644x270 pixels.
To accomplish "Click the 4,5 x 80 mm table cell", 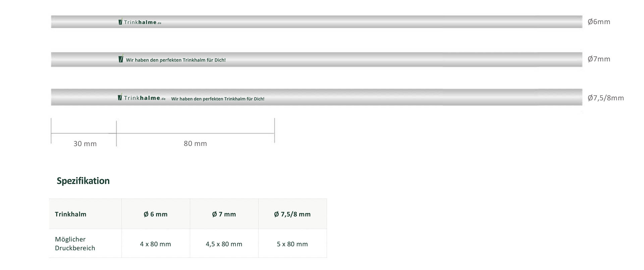I will click(x=224, y=244).
